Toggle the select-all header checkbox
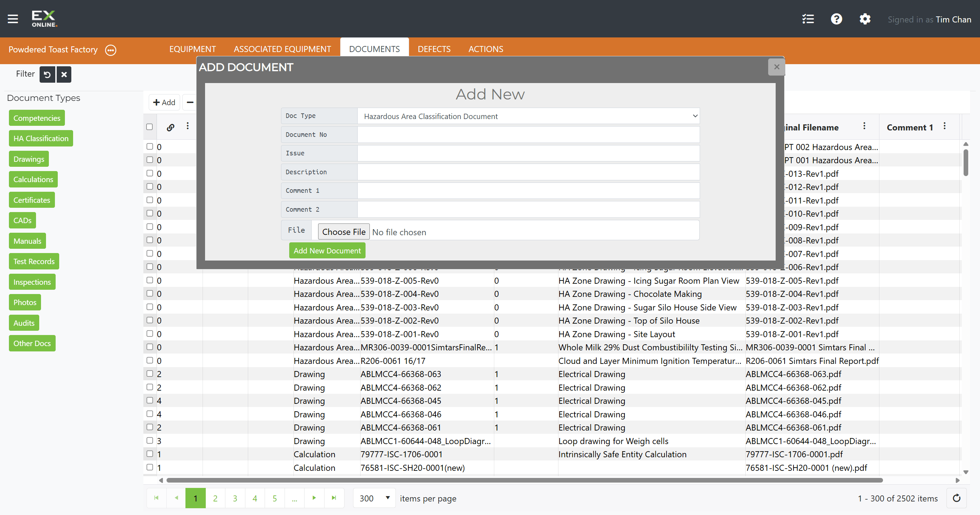Viewport: 980px width, 515px height. pos(149,127)
